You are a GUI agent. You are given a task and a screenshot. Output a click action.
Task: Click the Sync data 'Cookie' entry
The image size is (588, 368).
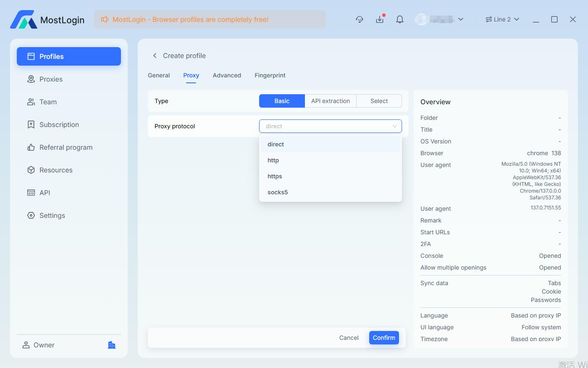[x=551, y=291]
